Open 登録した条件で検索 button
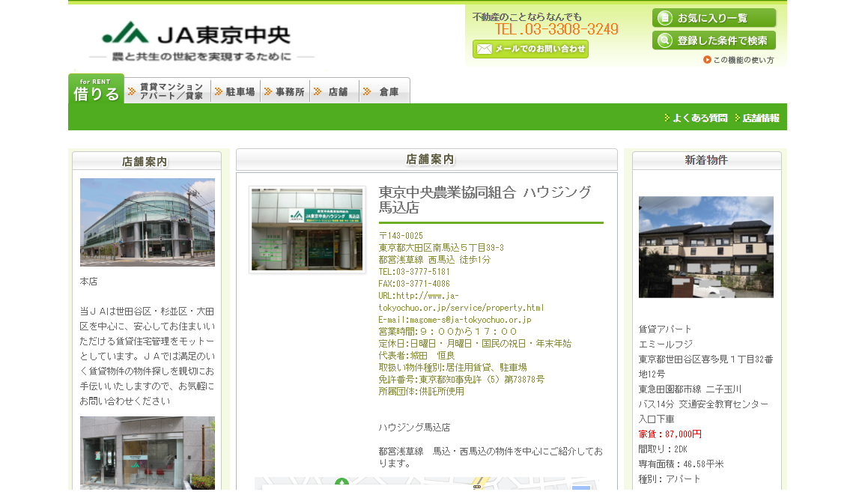 pos(714,40)
